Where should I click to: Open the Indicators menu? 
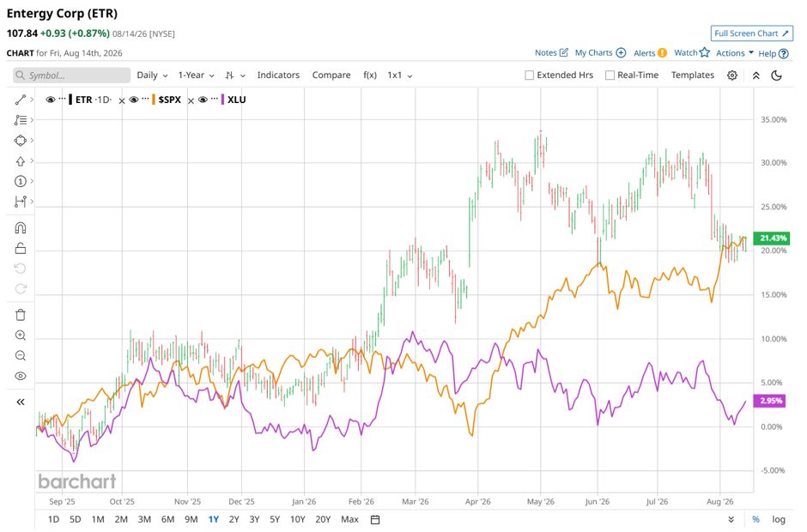pyautogui.click(x=278, y=76)
